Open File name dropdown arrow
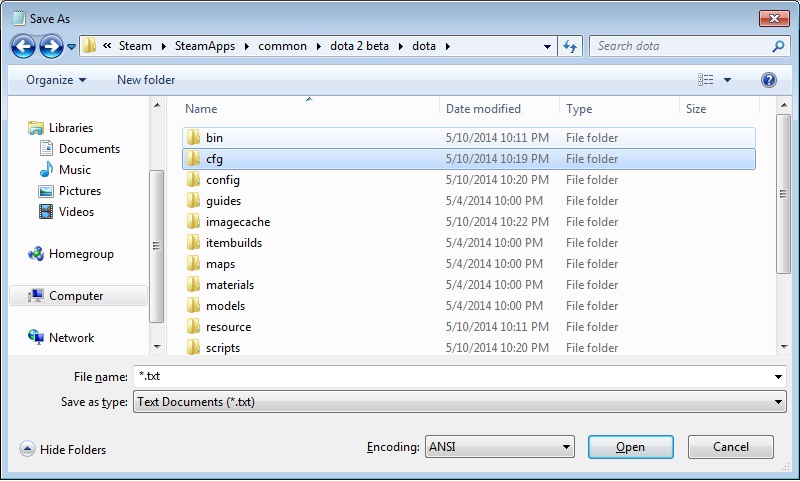This screenshot has height=481, width=800. pyautogui.click(x=778, y=377)
